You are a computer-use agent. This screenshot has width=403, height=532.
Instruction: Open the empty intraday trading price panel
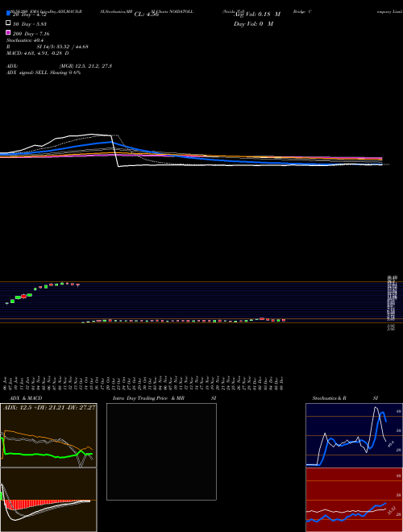click(x=161, y=451)
